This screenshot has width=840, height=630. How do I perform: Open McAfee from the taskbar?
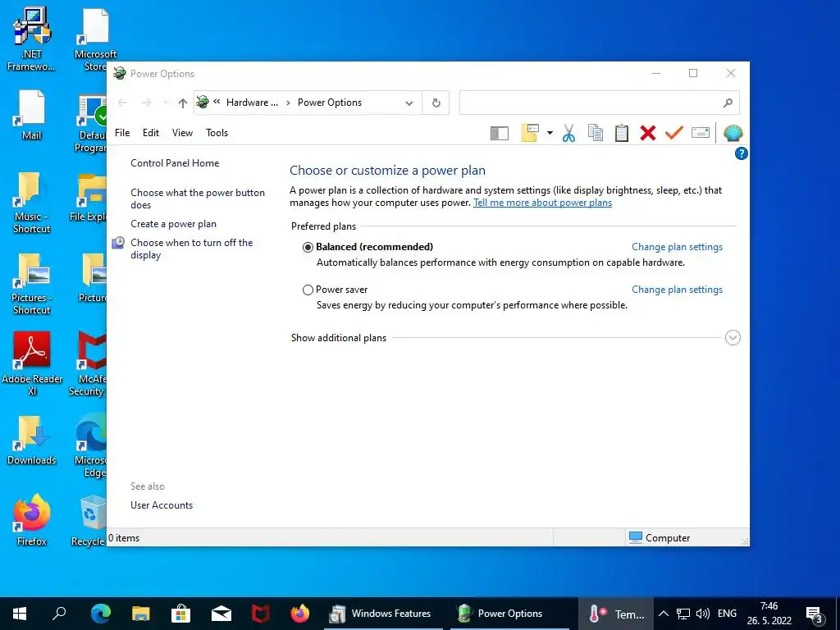click(261, 614)
